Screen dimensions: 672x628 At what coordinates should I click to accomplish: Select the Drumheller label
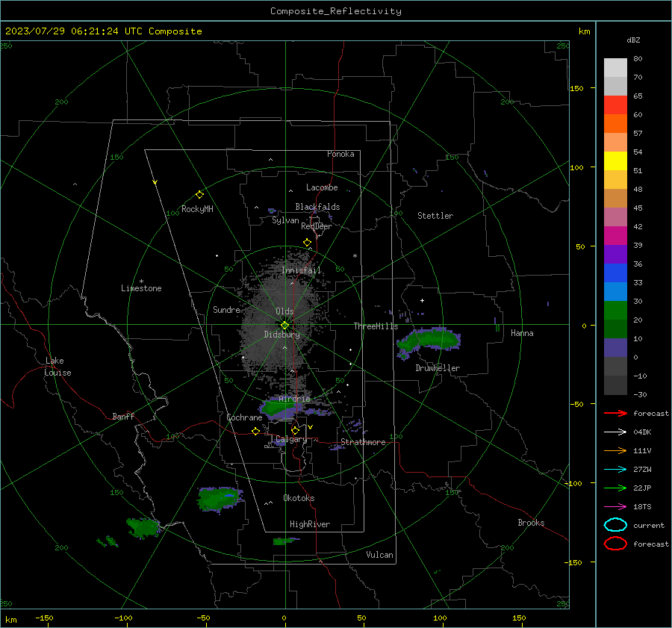coord(438,368)
